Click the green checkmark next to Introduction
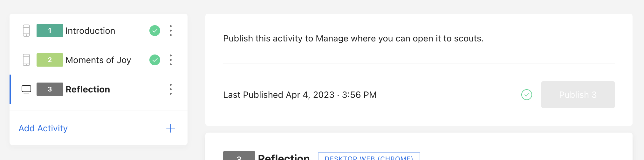 tap(155, 31)
